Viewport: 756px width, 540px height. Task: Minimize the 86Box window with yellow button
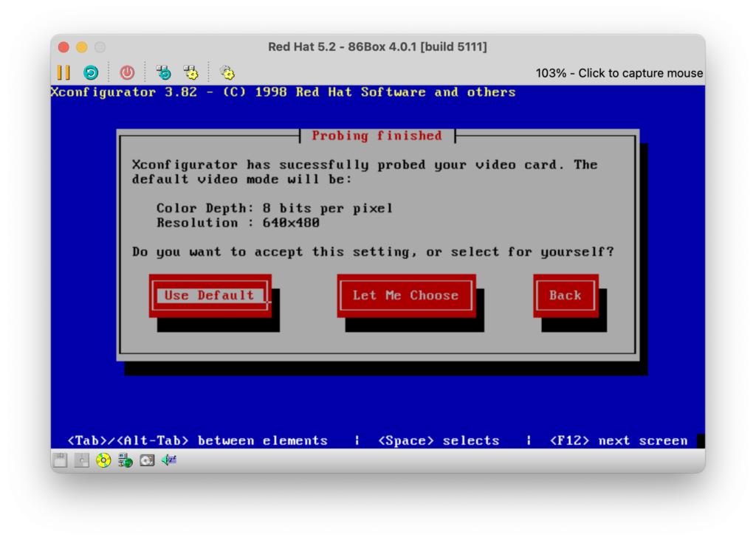tap(82, 47)
